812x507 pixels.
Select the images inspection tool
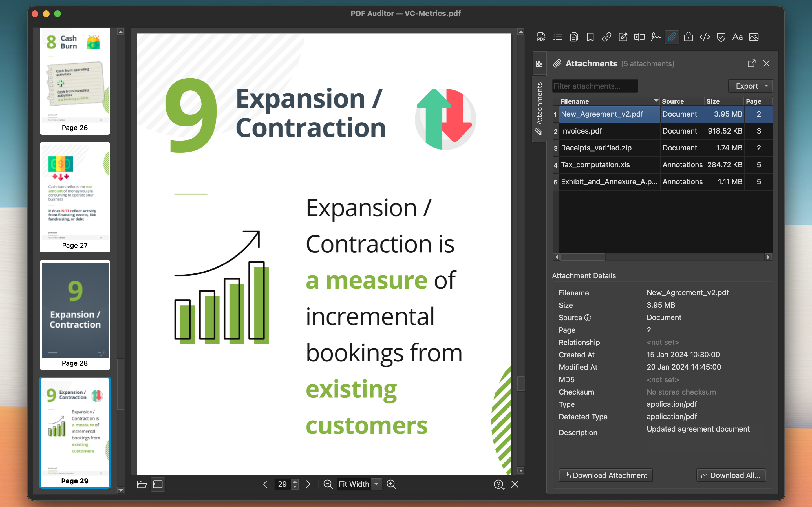[x=754, y=37]
